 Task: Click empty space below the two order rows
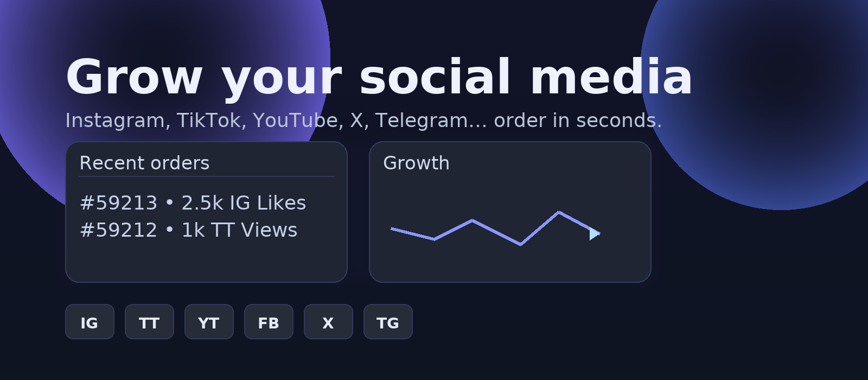206,261
